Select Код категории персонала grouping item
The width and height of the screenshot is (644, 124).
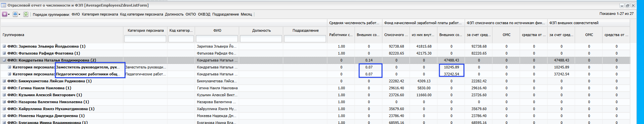142,14
